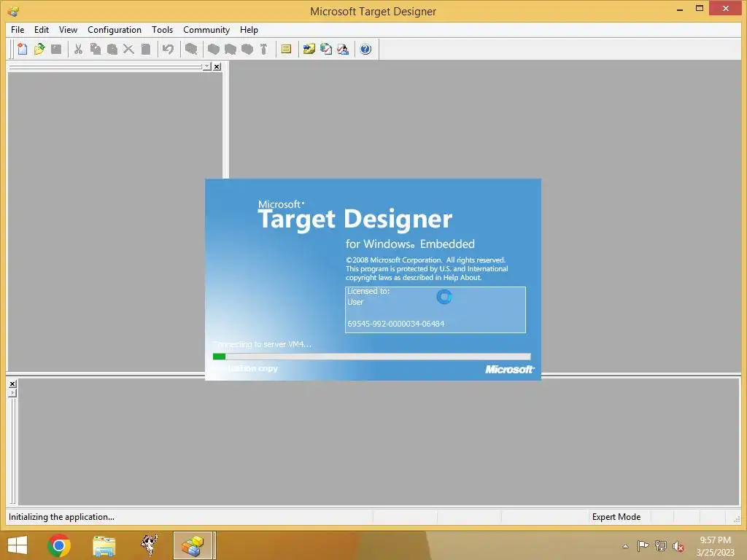Close the Target Designer window

[x=726, y=8]
